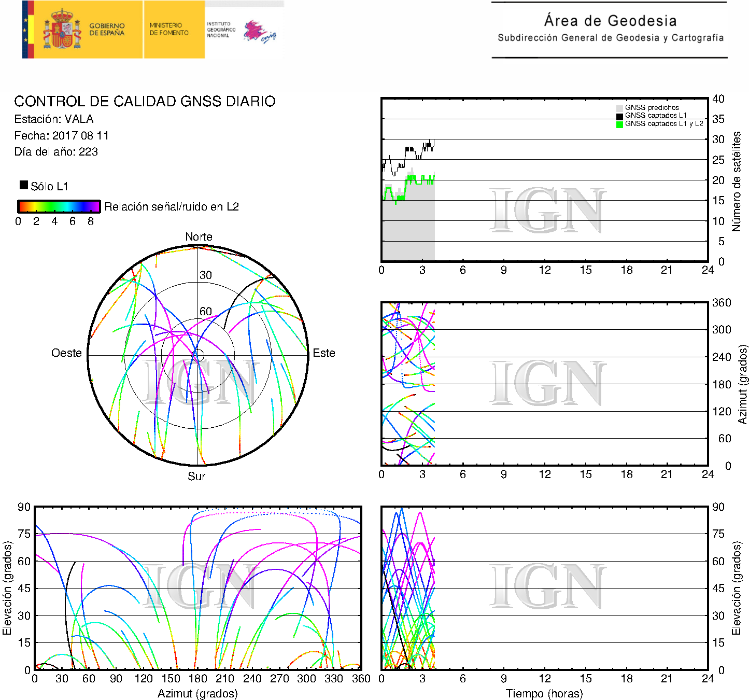Click the Estación: VALA label

pyautogui.click(x=54, y=119)
